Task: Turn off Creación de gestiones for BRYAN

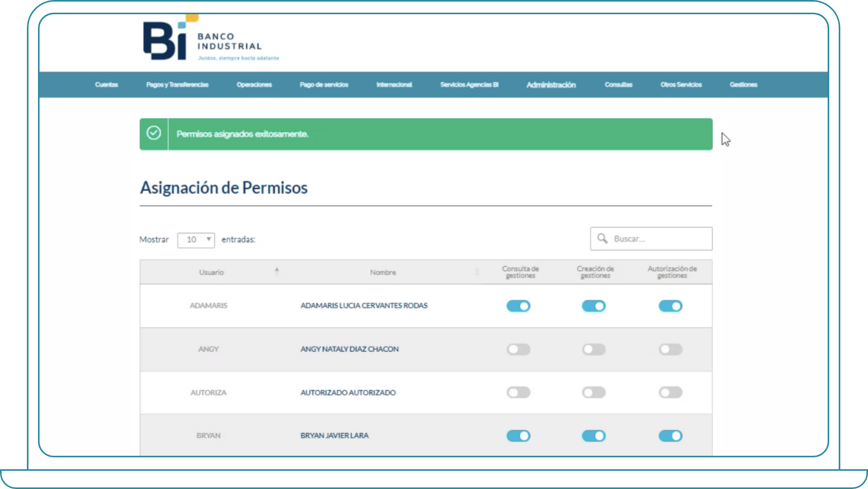Action: pyautogui.click(x=593, y=436)
